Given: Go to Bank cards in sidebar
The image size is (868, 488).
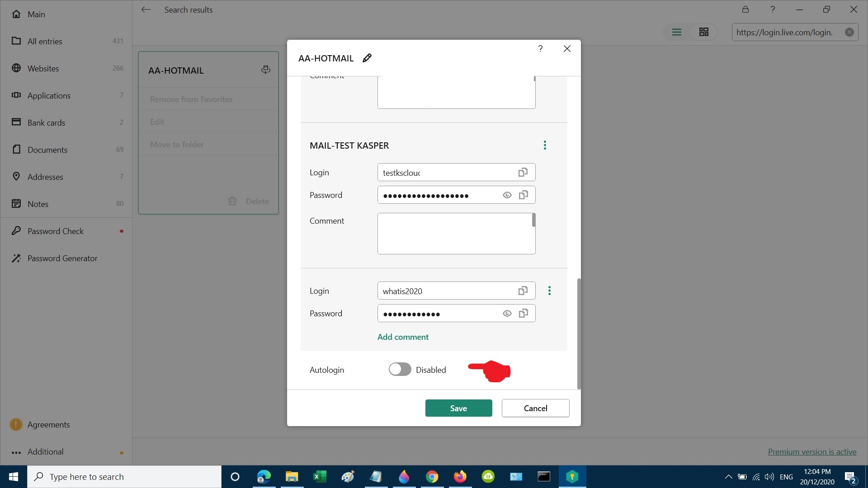Looking at the screenshot, I should click(x=46, y=123).
